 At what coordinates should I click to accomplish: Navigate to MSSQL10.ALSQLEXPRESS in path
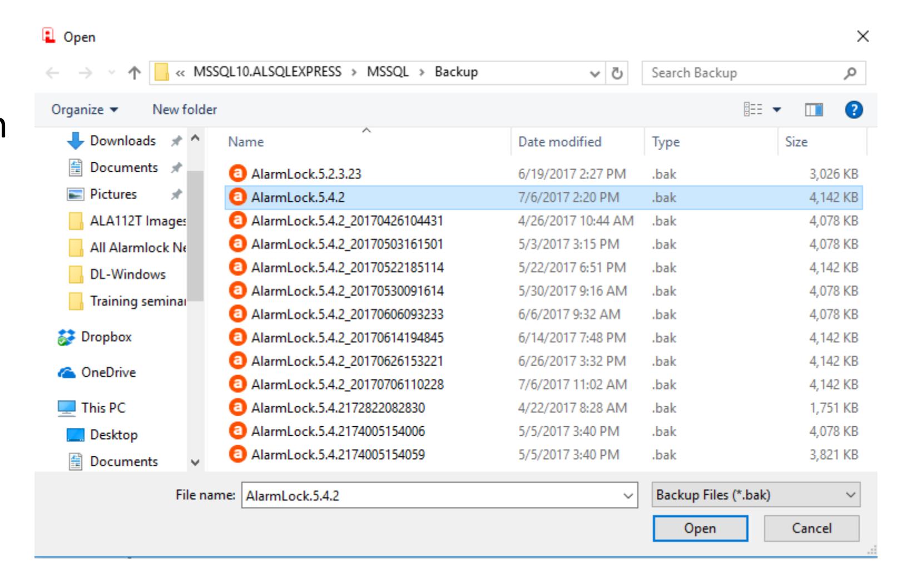coord(267,72)
